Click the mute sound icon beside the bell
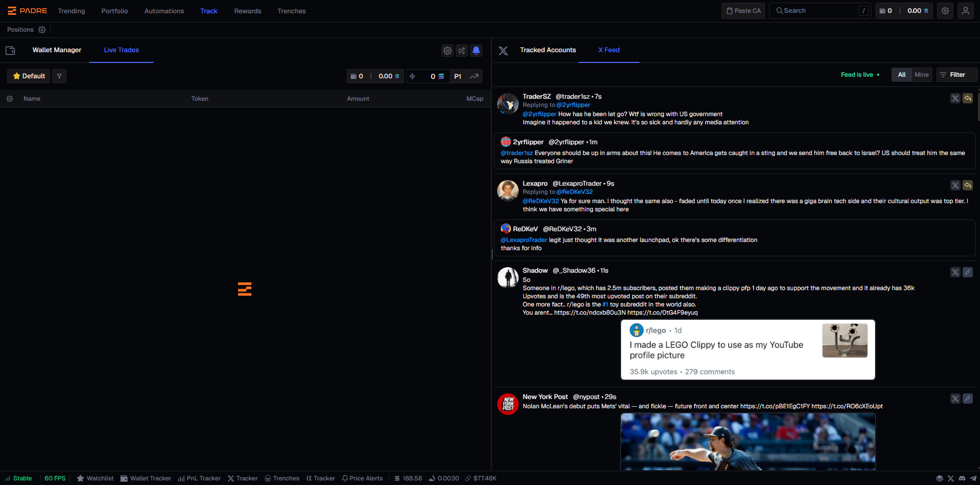 pyautogui.click(x=462, y=50)
